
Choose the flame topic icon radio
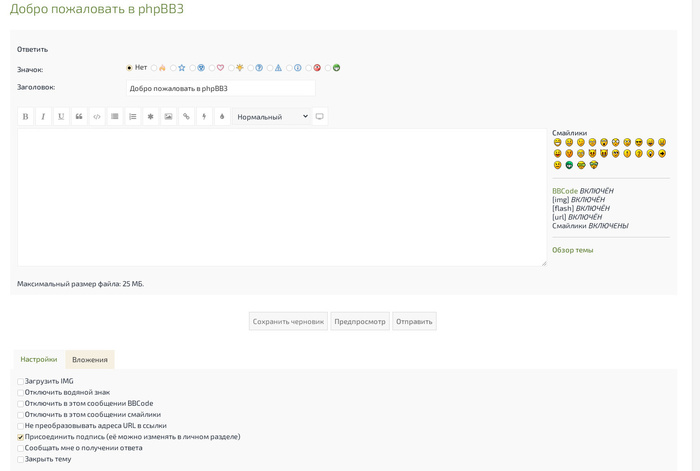click(154, 68)
